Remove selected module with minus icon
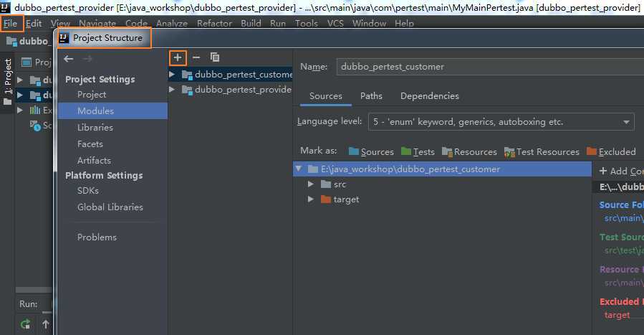644x335 pixels. point(196,57)
